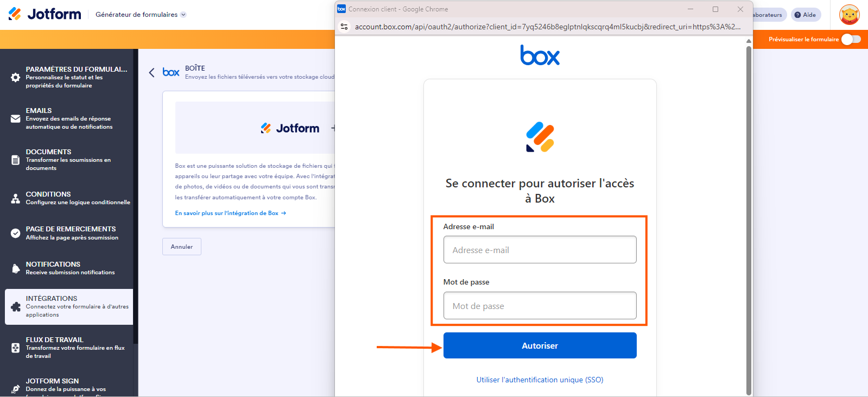The image size is (868, 397).
Task: Click the popup vertical scrollbar
Action: tap(749, 220)
